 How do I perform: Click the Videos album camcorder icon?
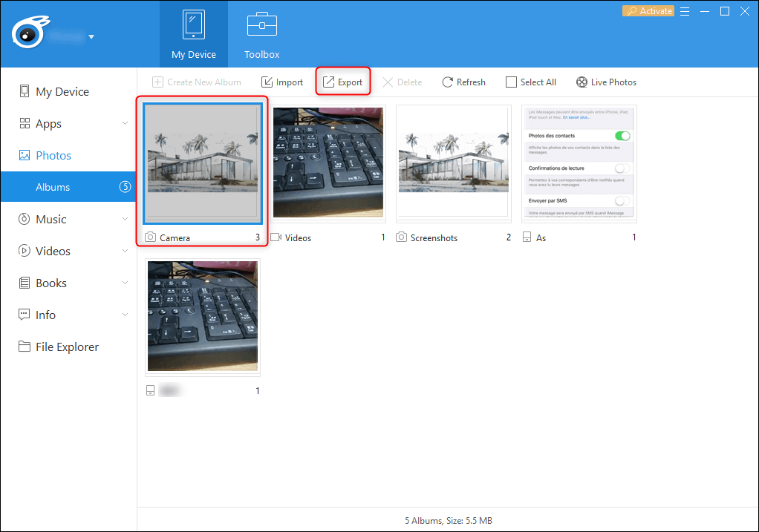(276, 237)
